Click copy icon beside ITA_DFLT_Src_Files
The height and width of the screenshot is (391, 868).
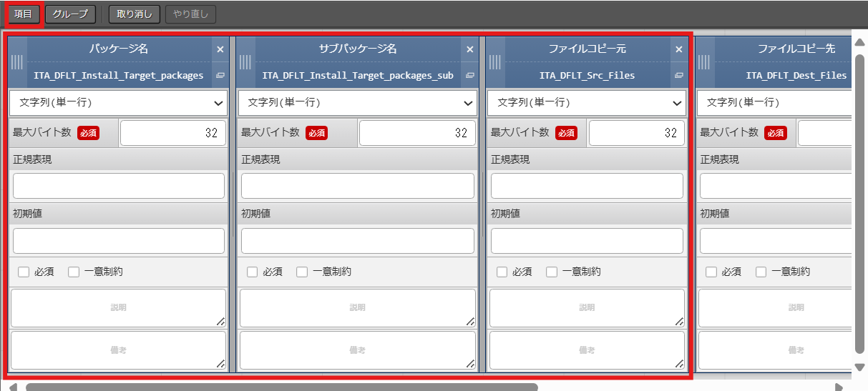coord(679,75)
